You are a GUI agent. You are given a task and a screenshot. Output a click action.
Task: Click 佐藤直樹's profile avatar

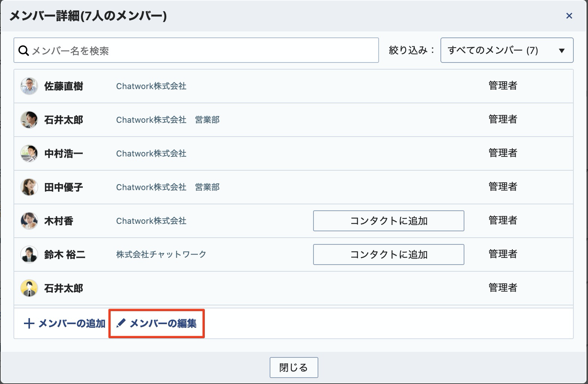[29, 86]
